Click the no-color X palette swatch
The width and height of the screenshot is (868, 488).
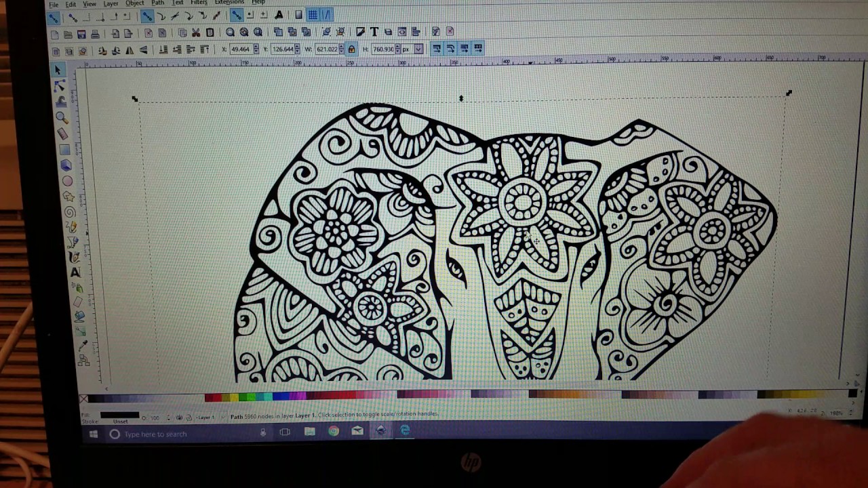pyautogui.click(x=83, y=399)
